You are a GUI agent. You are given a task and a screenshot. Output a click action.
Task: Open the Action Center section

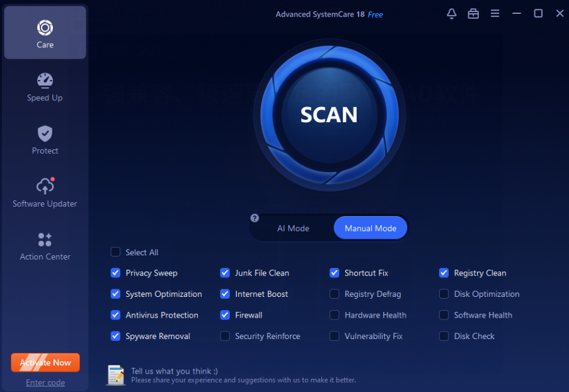pyautogui.click(x=45, y=246)
